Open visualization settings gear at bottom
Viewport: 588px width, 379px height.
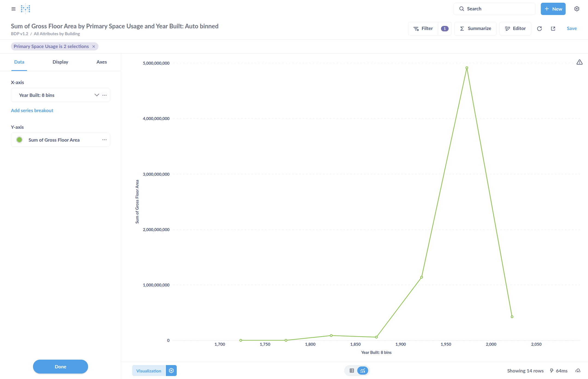tap(171, 371)
